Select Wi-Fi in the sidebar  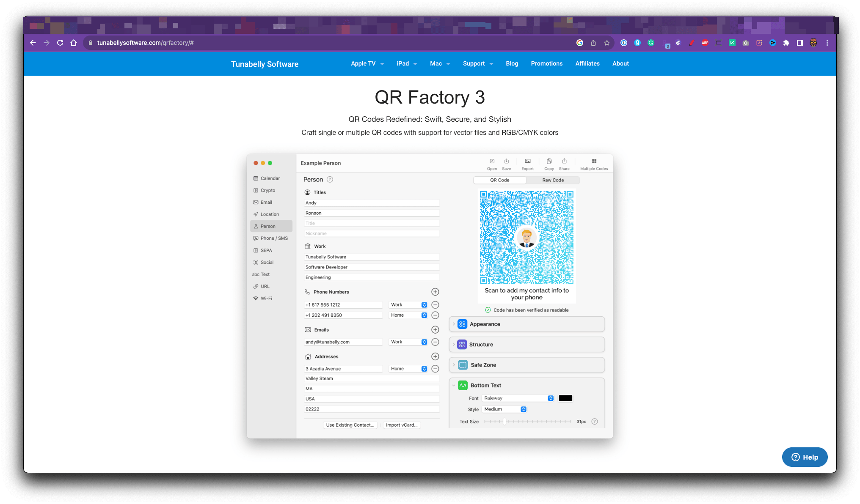[271, 299]
